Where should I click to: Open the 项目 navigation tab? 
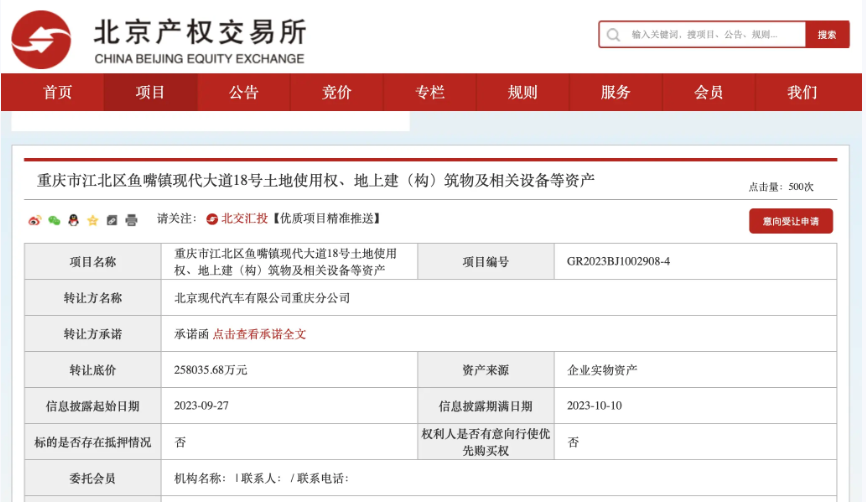click(x=151, y=93)
